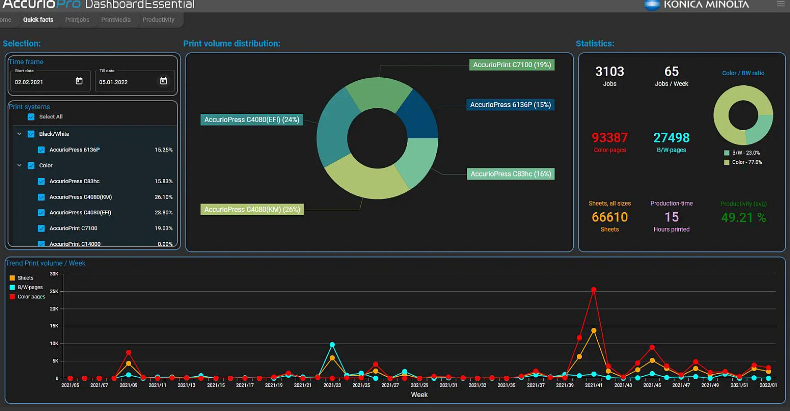Image resolution: width=790 pixels, height=411 pixels.
Task: Uncheck the Color group checkbox
Action: [31, 165]
